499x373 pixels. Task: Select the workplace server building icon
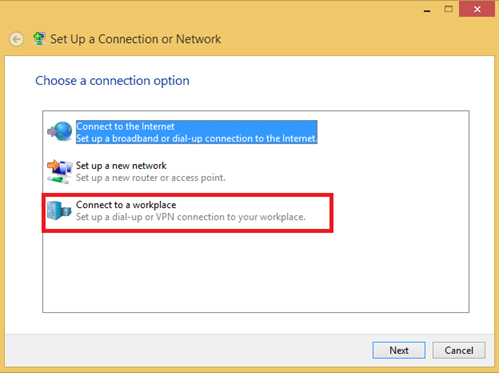tap(59, 211)
